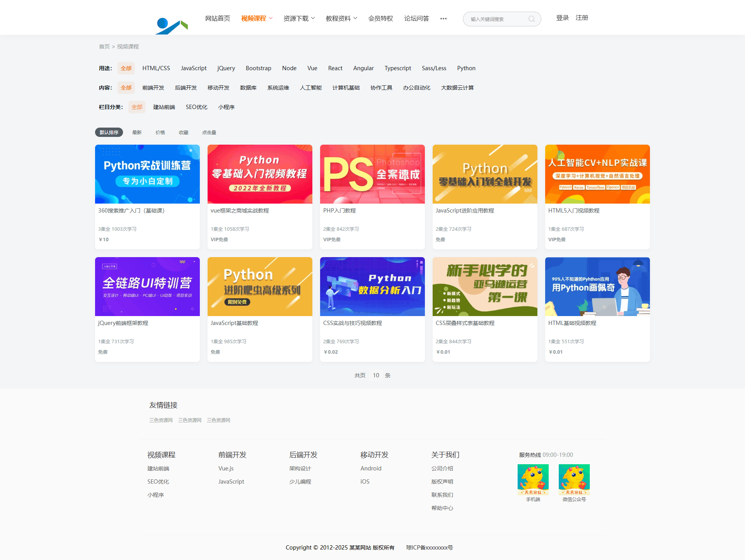Click the search magnifier icon
The height and width of the screenshot is (560, 745).
[531, 19]
